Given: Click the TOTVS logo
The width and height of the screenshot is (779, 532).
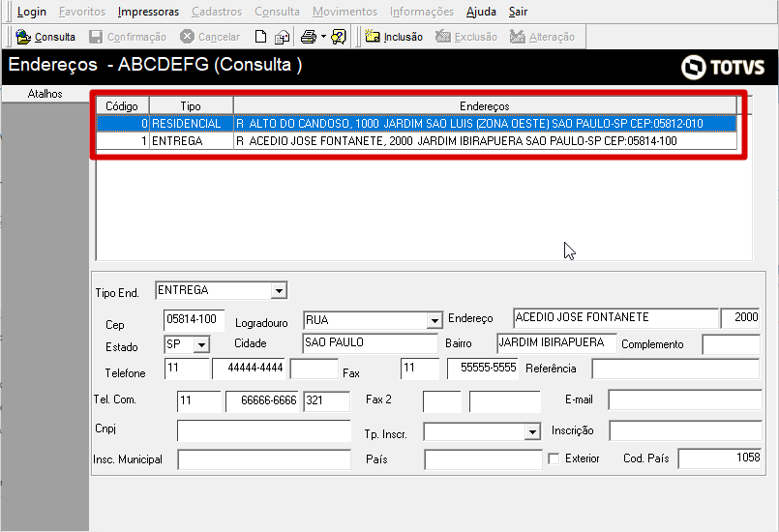Looking at the screenshot, I should point(722,67).
